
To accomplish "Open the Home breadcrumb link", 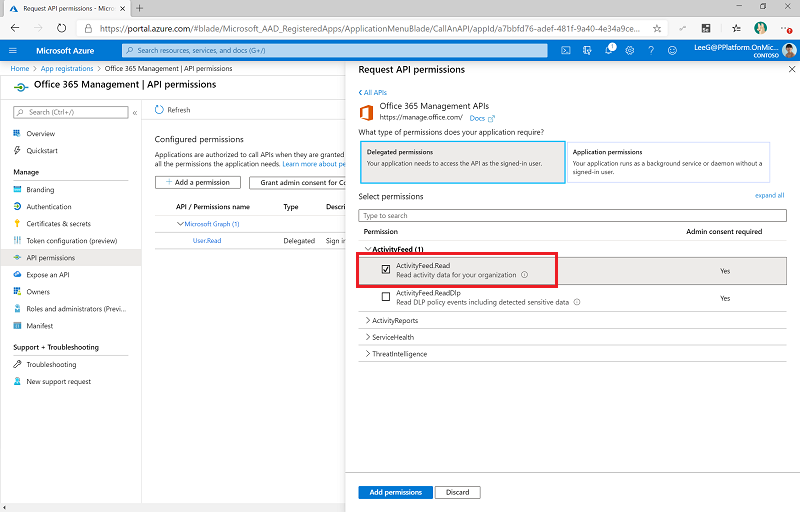I will click(20, 68).
